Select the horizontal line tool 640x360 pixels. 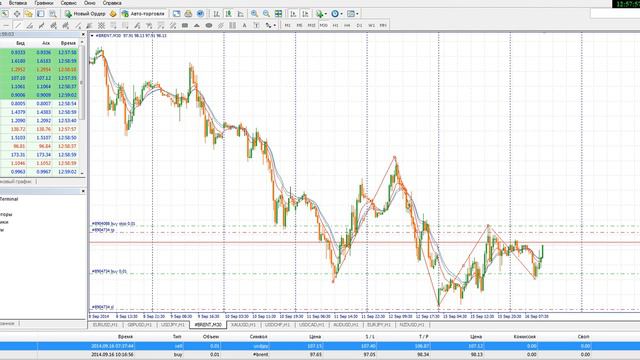point(6,25)
